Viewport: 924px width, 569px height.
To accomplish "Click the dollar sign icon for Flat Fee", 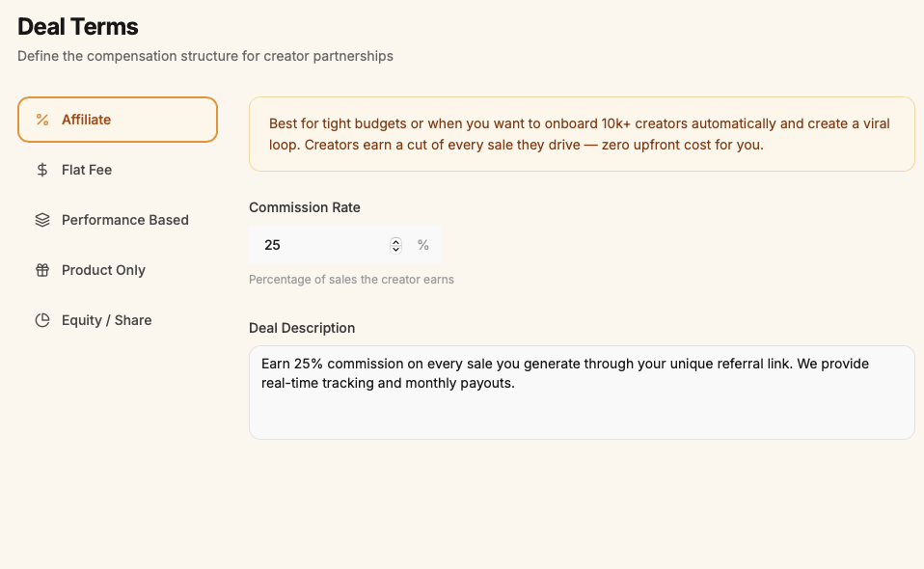I will pyautogui.click(x=41, y=170).
